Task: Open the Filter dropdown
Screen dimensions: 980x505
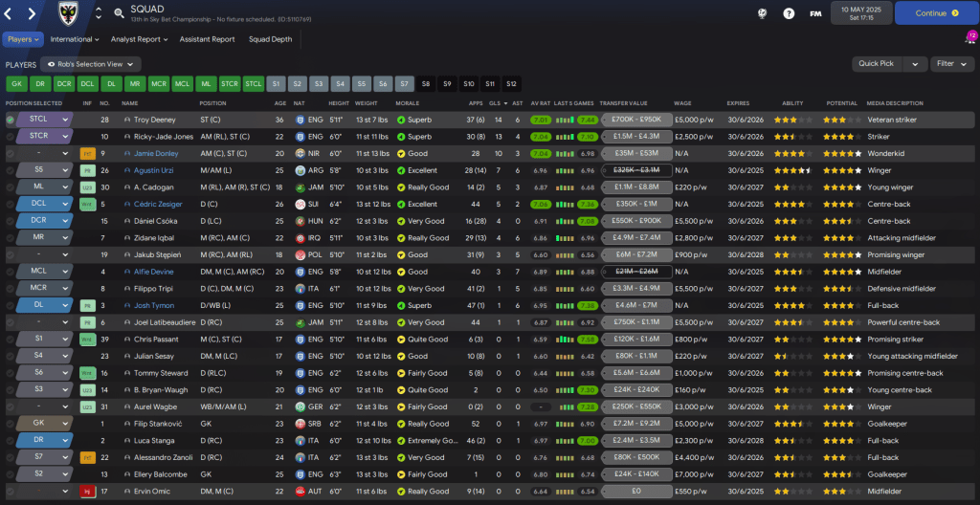Action: point(952,64)
